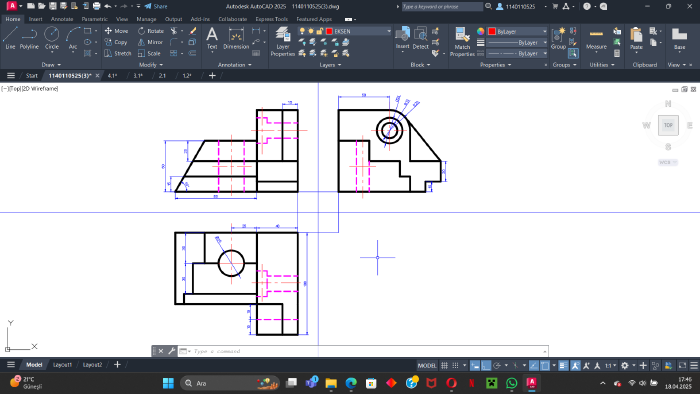
Task: Activate the Stretch command
Action: click(x=118, y=53)
